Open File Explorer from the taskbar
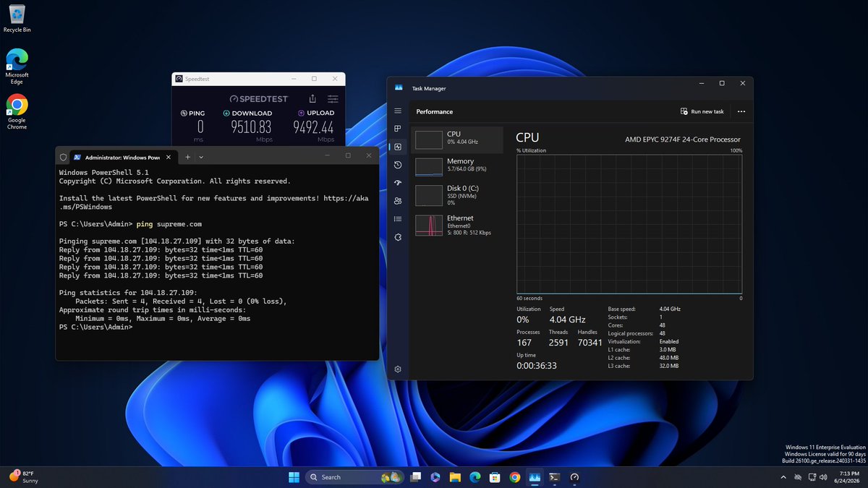This screenshot has height=488, width=868. click(455, 477)
